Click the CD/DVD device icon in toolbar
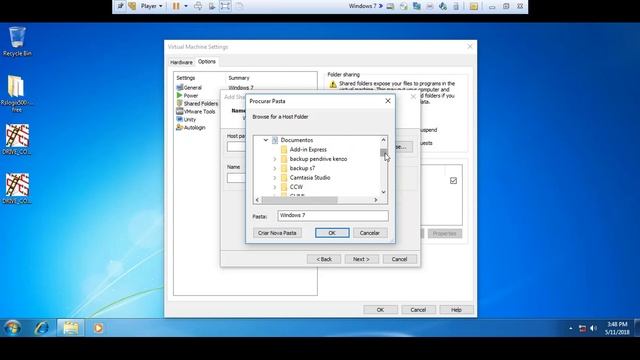This screenshot has height=360, width=640. click(404, 6)
